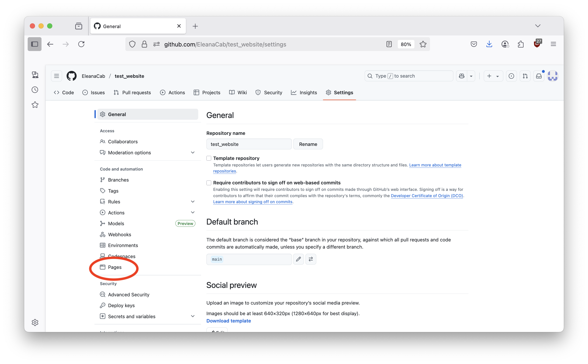588x364 pixels.
Task: Check Require contributors to sign off
Action: coord(209,183)
